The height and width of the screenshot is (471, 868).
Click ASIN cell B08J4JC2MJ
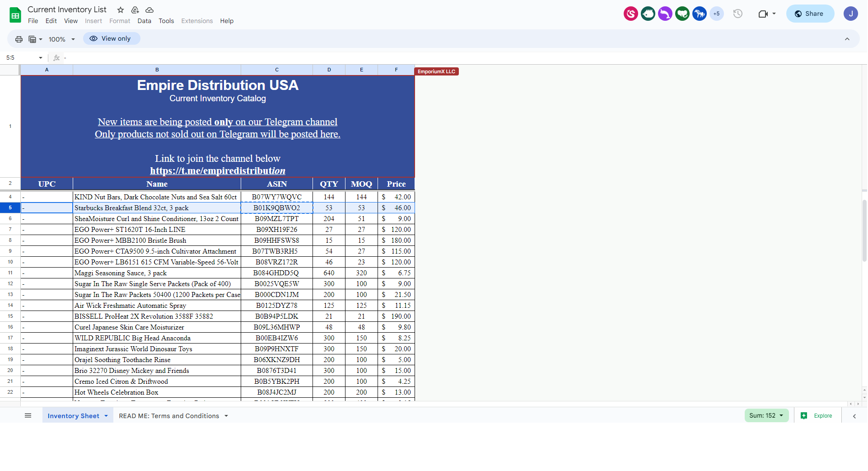277,392
